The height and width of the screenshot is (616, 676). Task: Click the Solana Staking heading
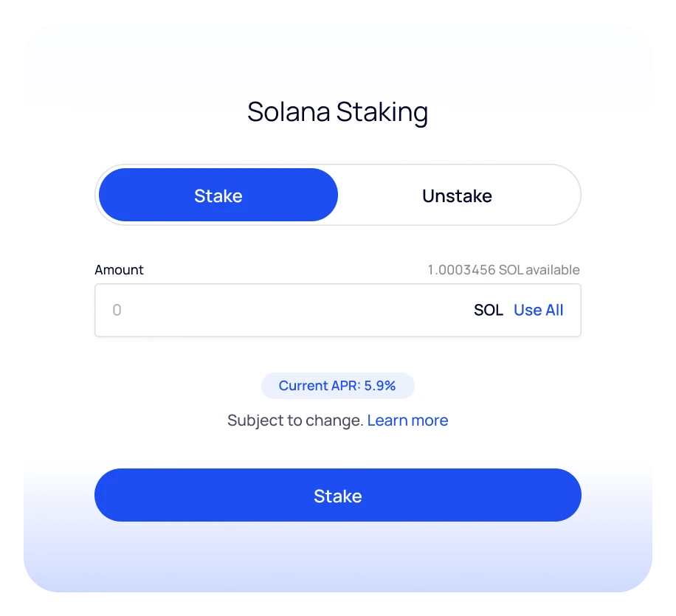click(x=337, y=112)
